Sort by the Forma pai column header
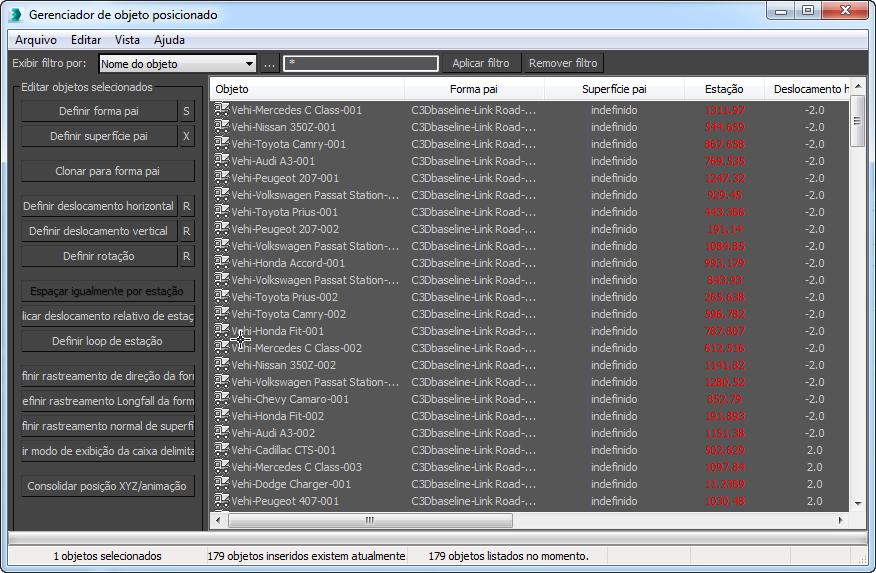Screen dimensions: 876x573 click(474, 89)
